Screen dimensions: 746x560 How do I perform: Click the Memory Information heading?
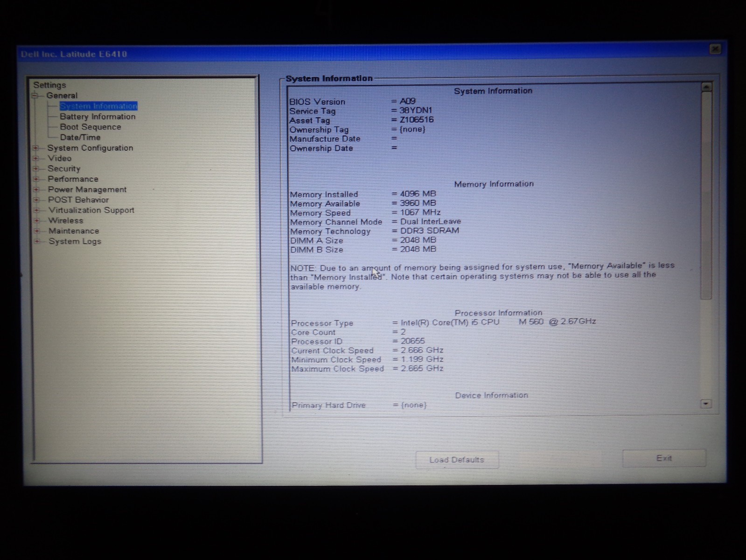[x=494, y=184]
